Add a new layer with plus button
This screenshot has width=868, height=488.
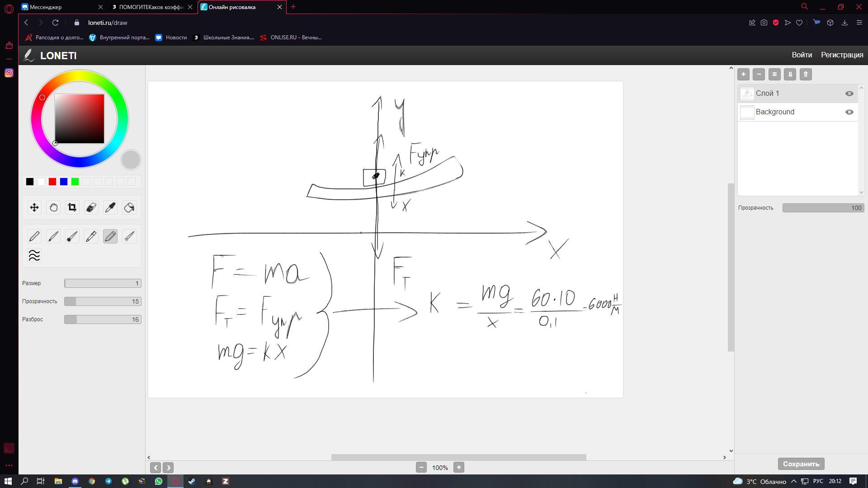(743, 74)
